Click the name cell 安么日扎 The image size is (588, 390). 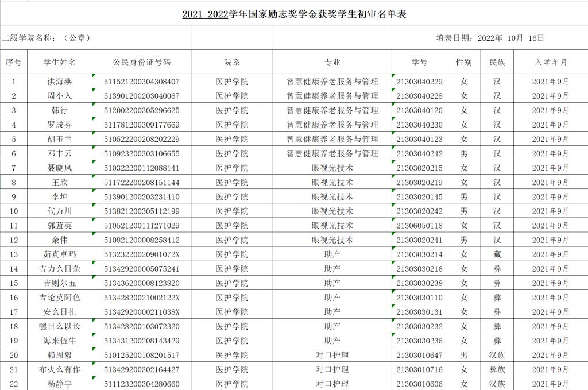(x=60, y=312)
